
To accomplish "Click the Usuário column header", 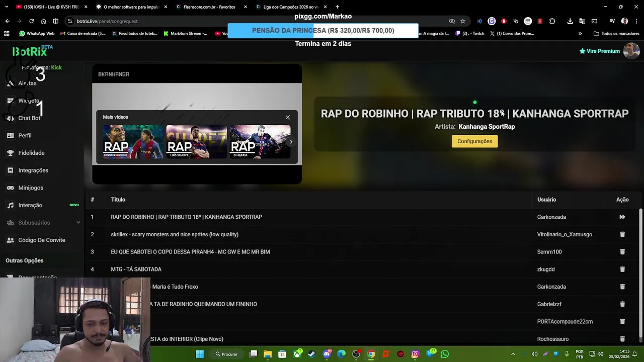I will coord(546,200).
